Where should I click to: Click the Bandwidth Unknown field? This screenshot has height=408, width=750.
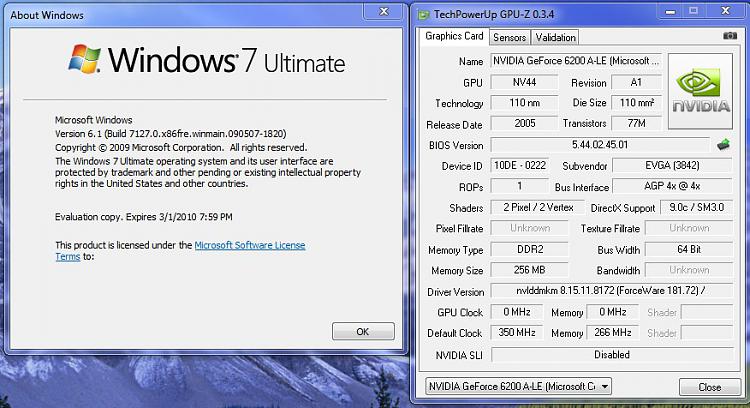(x=689, y=270)
